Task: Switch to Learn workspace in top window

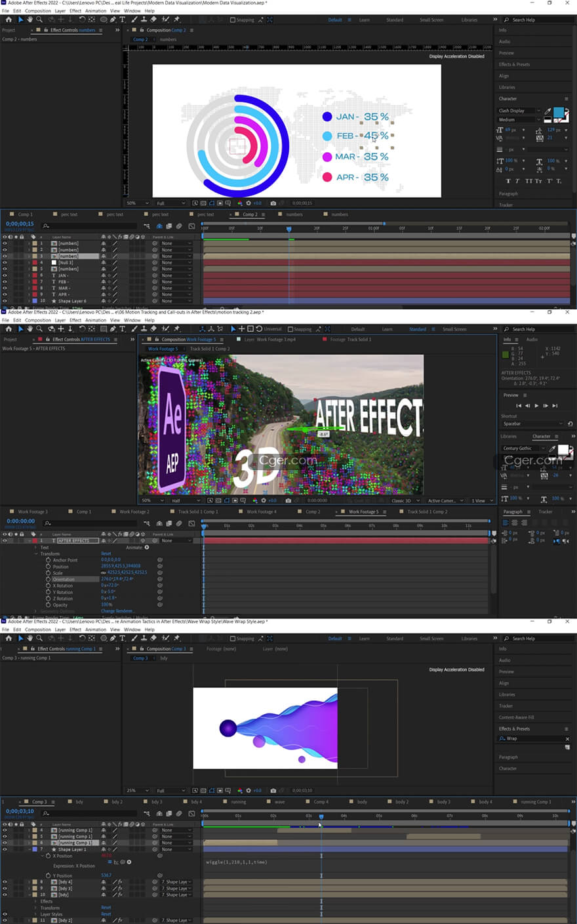Action: 364,20
